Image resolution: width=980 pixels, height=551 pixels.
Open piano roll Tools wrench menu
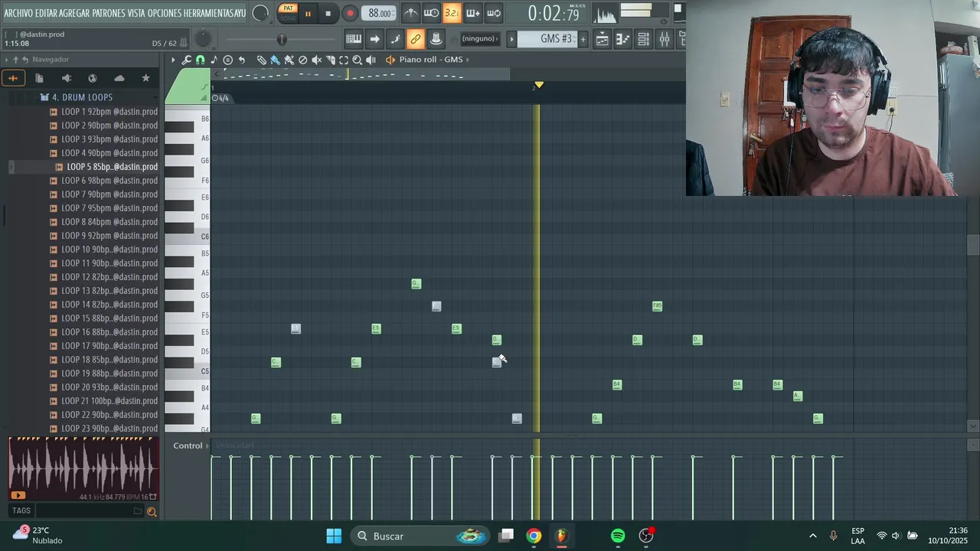pos(186,60)
